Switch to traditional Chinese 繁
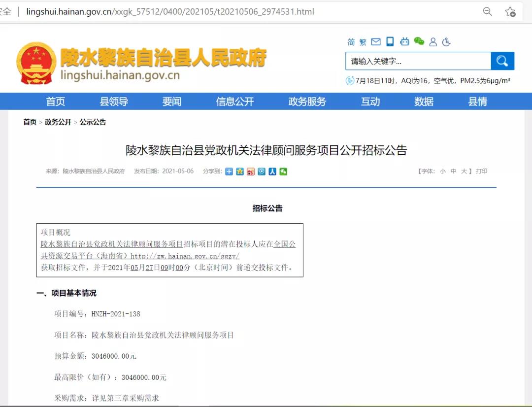The height and width of the screenshot is (407, 532). 363,42
